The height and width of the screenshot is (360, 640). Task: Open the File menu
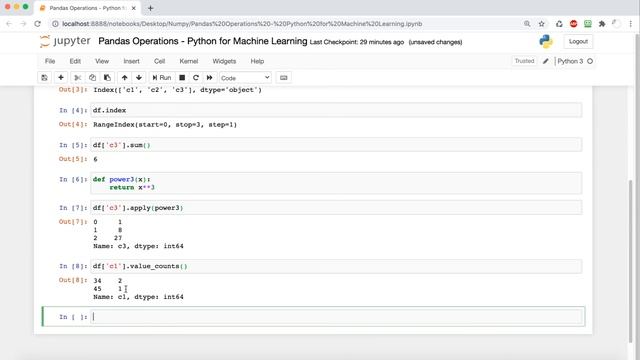point(50,61)
